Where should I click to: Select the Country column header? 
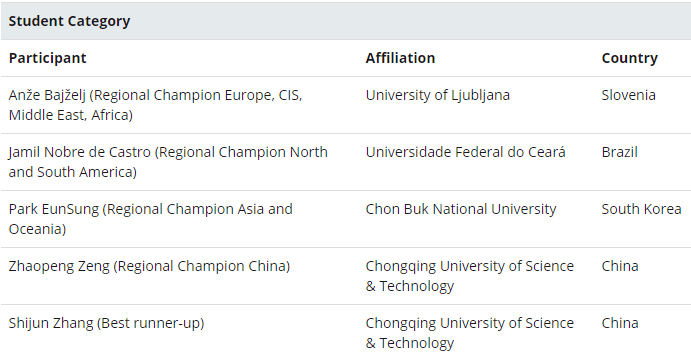pos(629,58)
